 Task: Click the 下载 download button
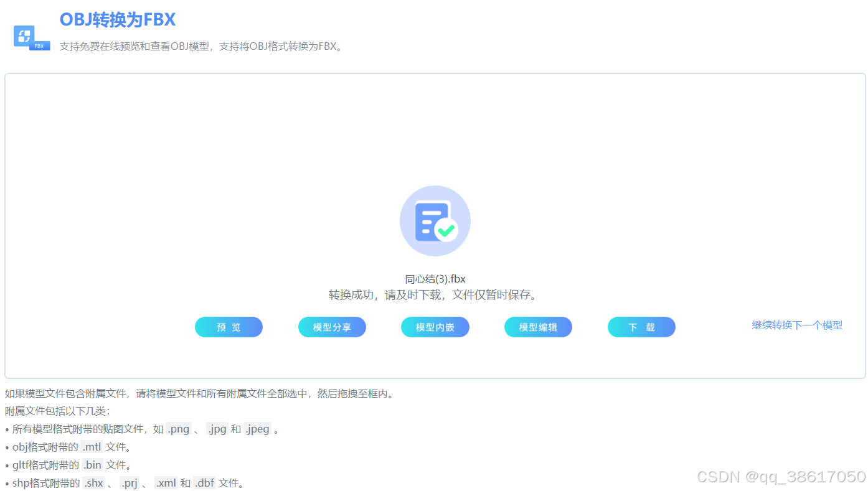coord(641,327)
